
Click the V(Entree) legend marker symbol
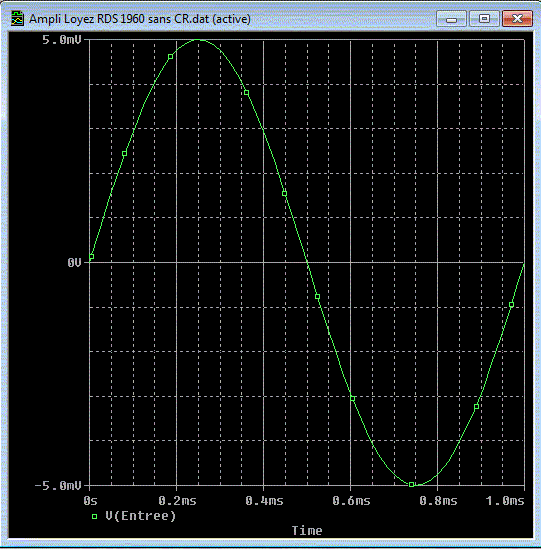pyautogui.click(x=94, y=516)
